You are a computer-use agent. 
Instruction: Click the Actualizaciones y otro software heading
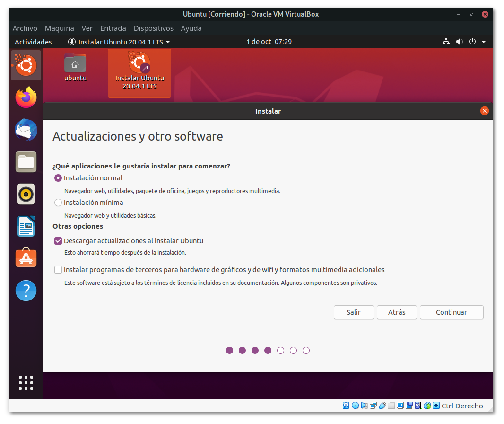coord(138,136)
